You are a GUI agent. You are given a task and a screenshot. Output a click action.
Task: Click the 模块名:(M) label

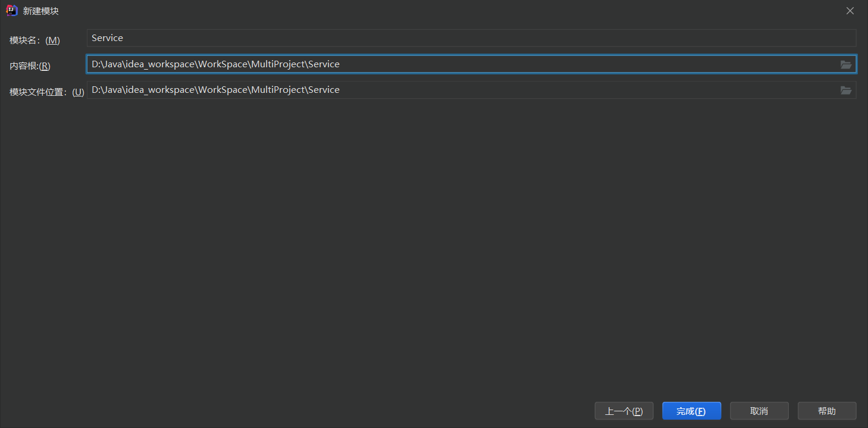35,40
